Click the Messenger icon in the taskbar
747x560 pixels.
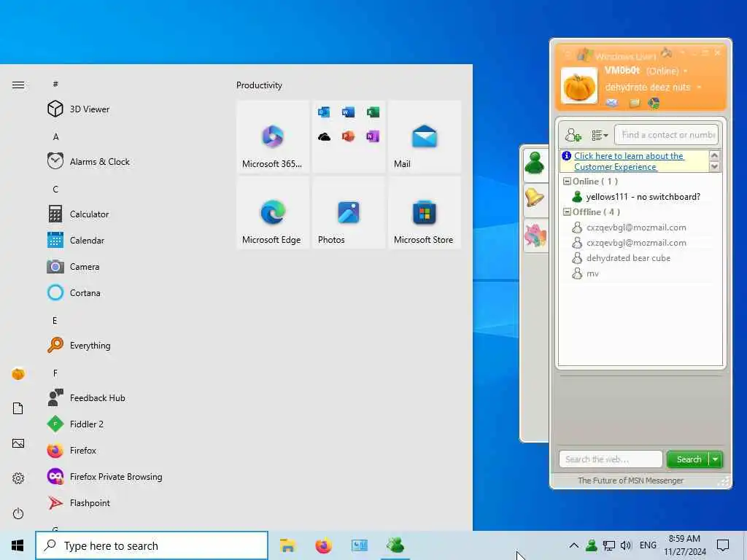(395, 545)
